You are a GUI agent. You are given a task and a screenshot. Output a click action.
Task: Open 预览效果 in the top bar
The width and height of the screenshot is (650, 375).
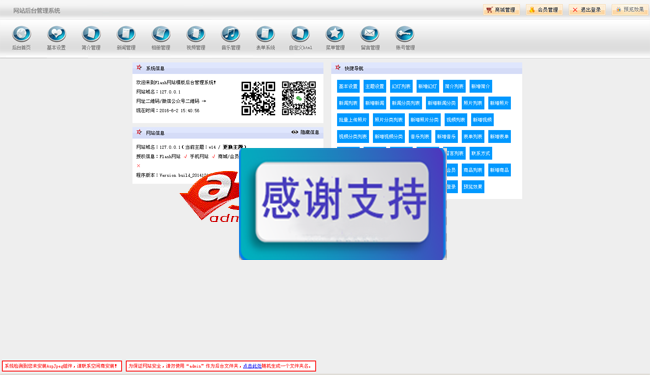pyautogui.click(x=630, y=10)
